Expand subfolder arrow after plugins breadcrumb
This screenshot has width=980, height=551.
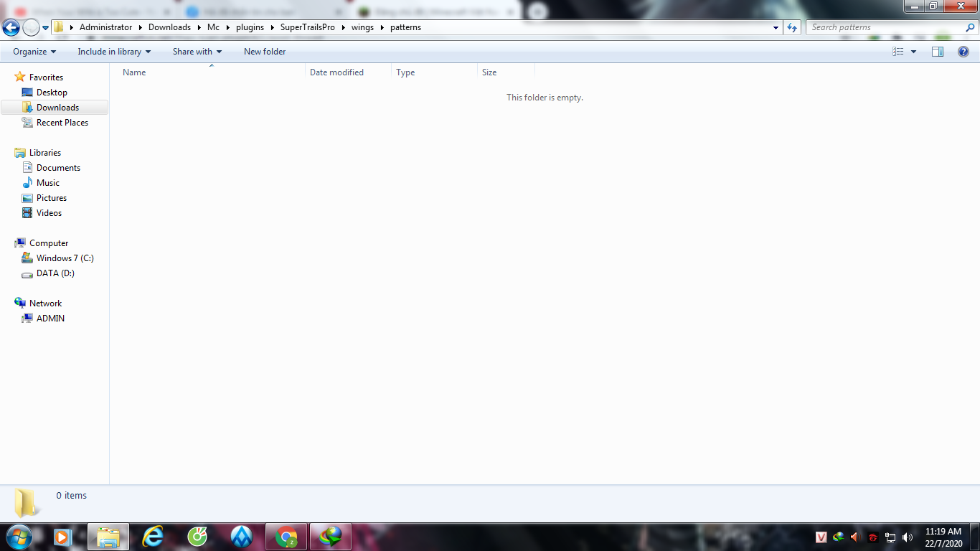tap(273, 27)
